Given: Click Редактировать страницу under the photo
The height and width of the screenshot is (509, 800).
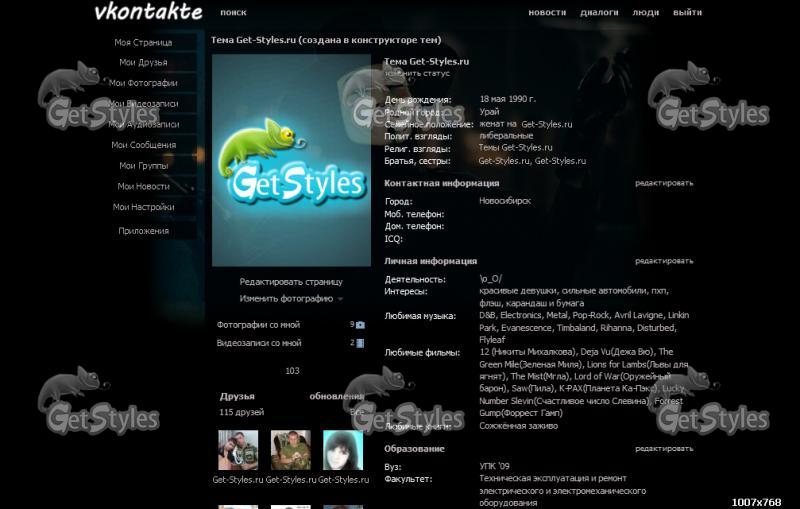Looking at the screenshot, I should 291,282.
